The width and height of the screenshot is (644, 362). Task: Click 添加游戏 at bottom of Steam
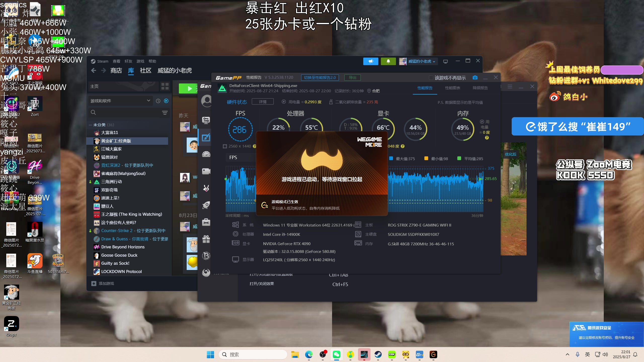coord(103,283)
